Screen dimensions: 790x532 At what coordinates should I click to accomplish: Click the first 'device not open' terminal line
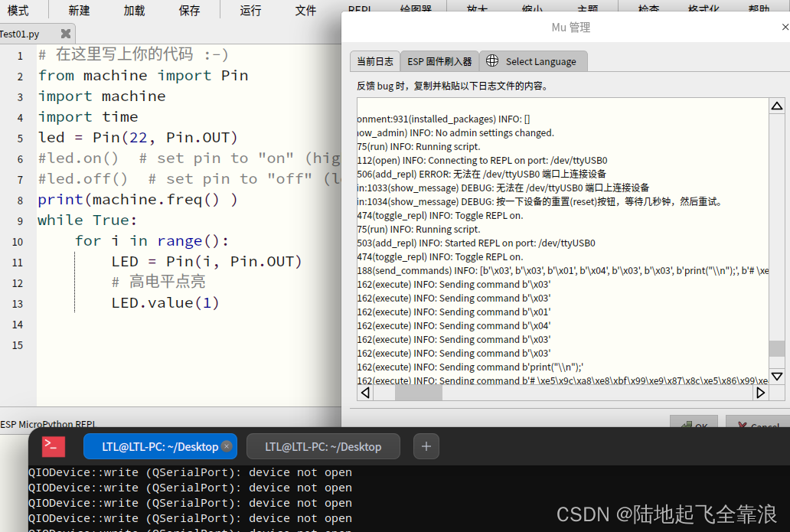[x=190, y=472]
